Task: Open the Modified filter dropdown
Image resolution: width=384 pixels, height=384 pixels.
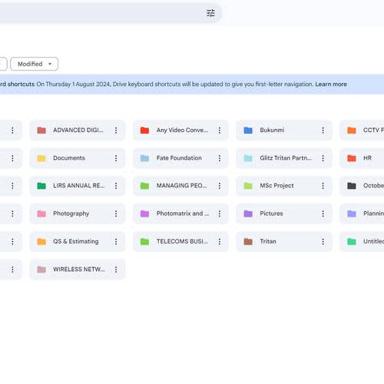Action: [x=34, y=64]
